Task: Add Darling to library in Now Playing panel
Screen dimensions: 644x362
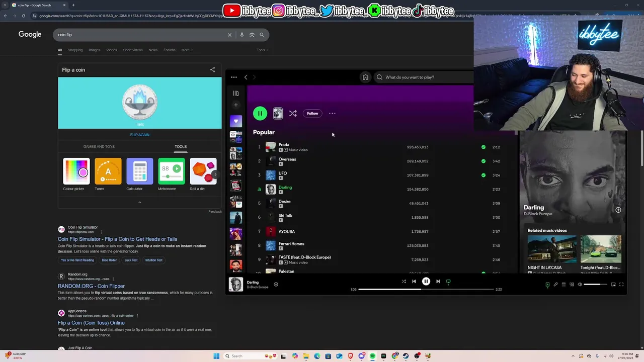Action: (x=618, y=210)
